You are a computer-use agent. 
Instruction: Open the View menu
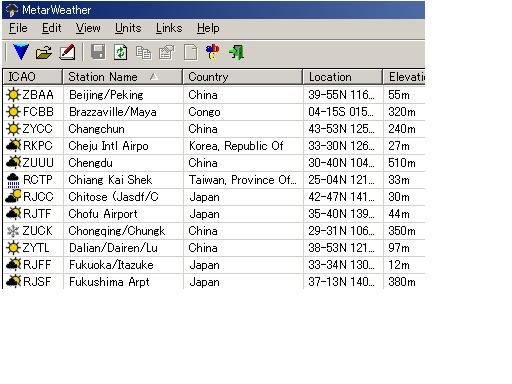point(88,28)
